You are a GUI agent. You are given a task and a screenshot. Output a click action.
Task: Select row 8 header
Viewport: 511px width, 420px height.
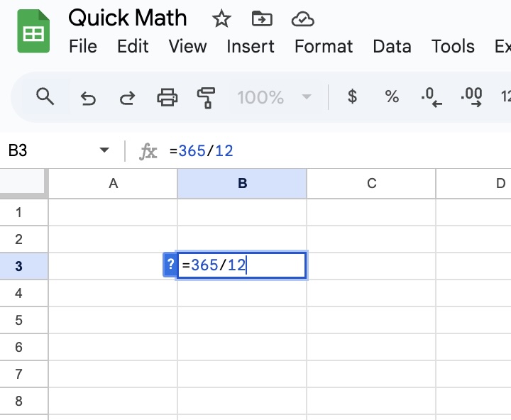[24, 401]
